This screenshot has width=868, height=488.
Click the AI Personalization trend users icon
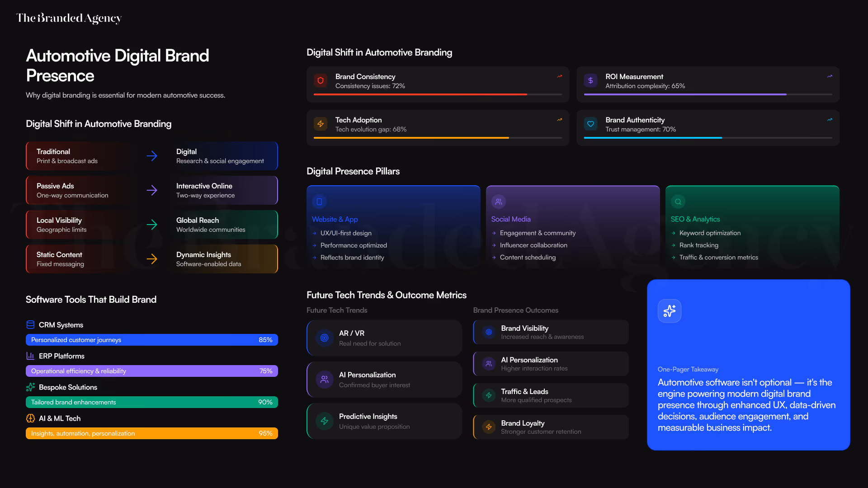pyautogui.click(x=325, y=380)
